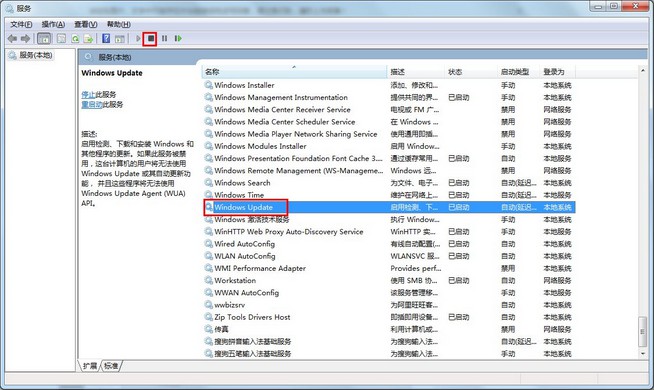The height and width of the screenshot is (390, 654).
Task: Click the 重启动 this service link
Action: click(92, 105)
